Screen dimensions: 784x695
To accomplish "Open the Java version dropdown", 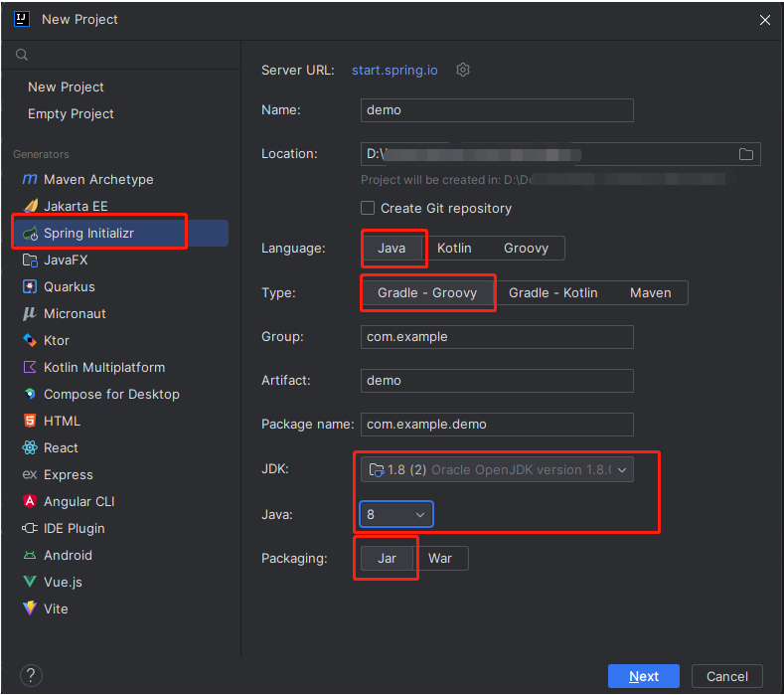I will pyautogui.click(x=396, y=514).
